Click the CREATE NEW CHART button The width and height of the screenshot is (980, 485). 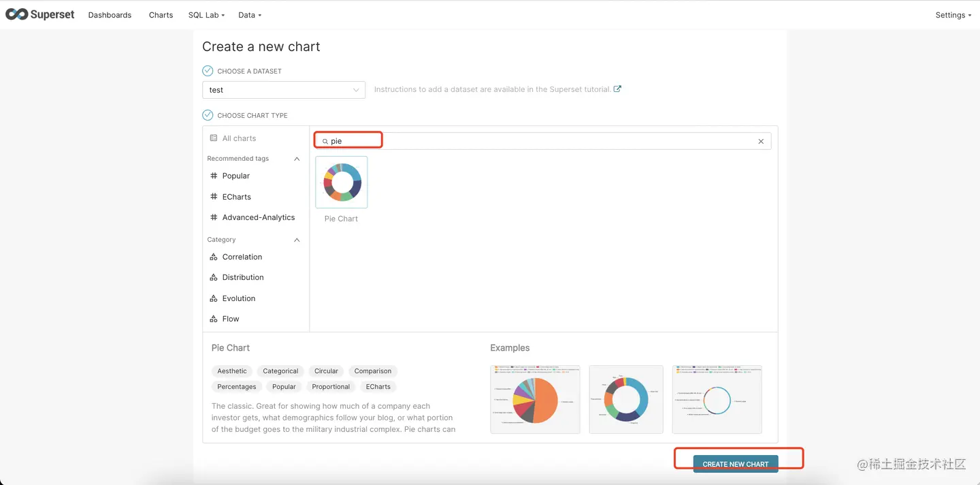(x=736, y=464)
